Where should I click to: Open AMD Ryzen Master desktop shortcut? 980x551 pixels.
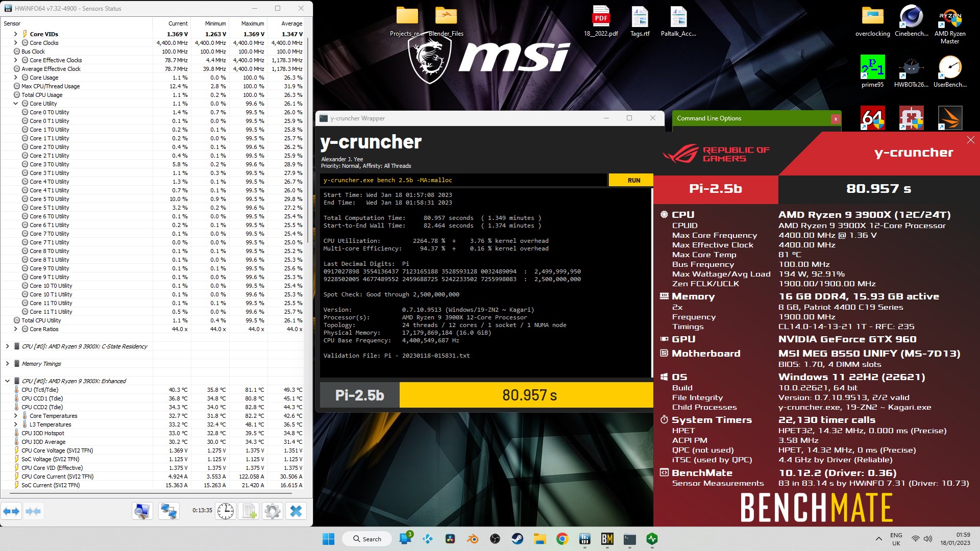tap(950, 26)
